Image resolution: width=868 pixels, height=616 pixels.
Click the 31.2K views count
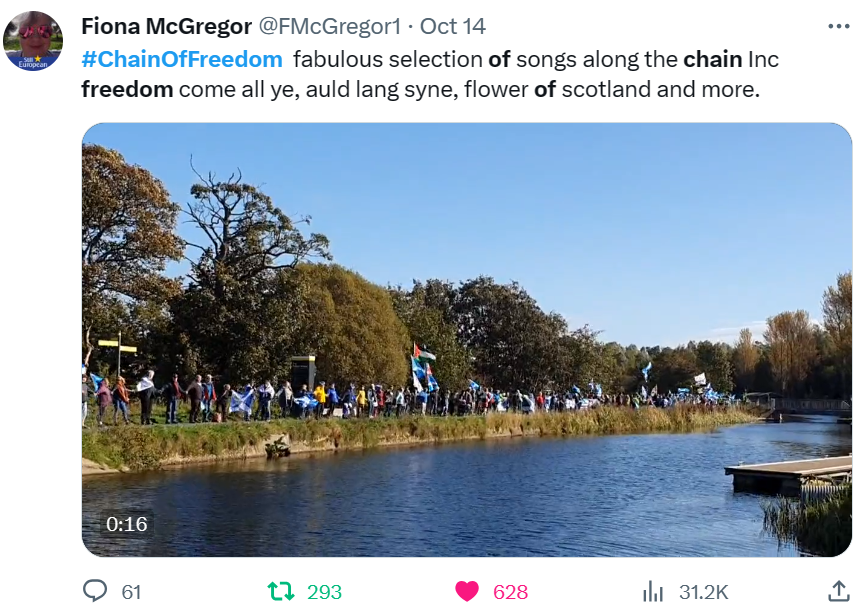point(704,592)
